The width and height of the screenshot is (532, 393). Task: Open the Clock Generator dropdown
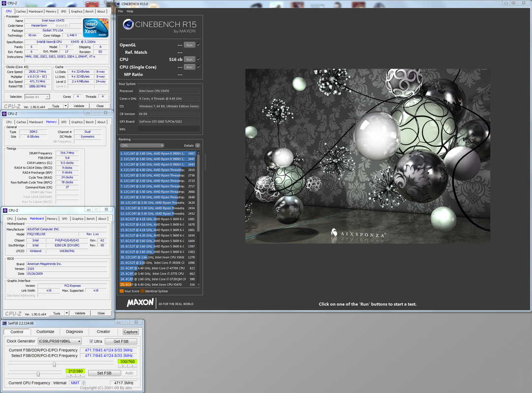click(x=79, y=341)
